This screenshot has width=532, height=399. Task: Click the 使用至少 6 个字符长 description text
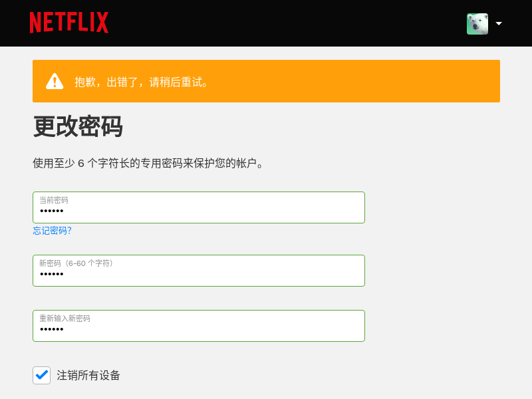point(148,163)
